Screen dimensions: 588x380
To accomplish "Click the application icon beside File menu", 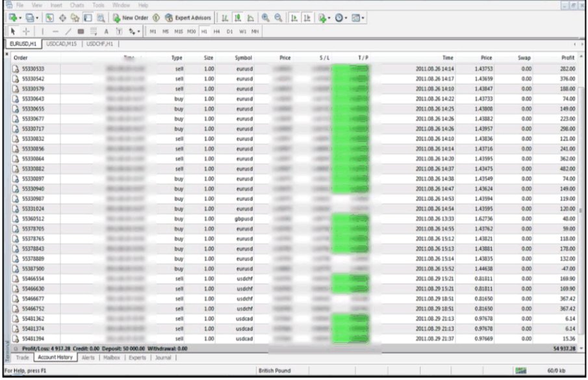I will click(x=8, y=5).
